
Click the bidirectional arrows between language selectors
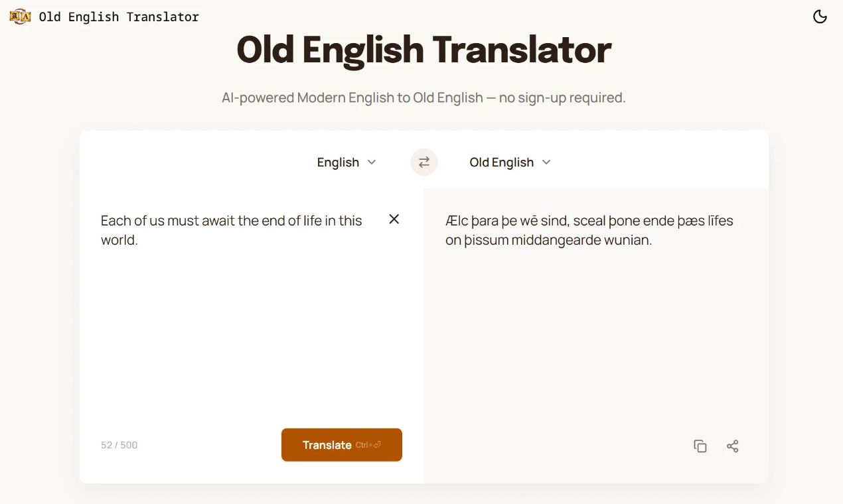click(x=423, y=162)
